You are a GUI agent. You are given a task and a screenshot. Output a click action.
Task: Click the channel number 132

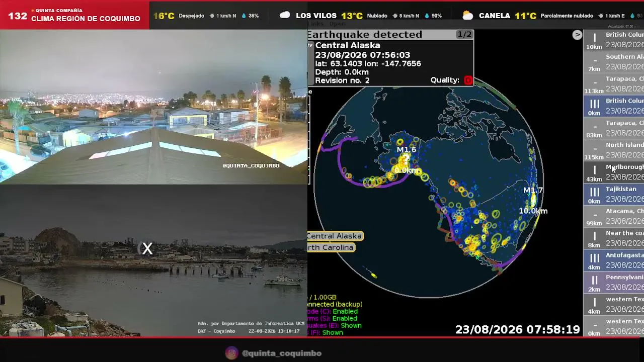(x=18, y=16)
